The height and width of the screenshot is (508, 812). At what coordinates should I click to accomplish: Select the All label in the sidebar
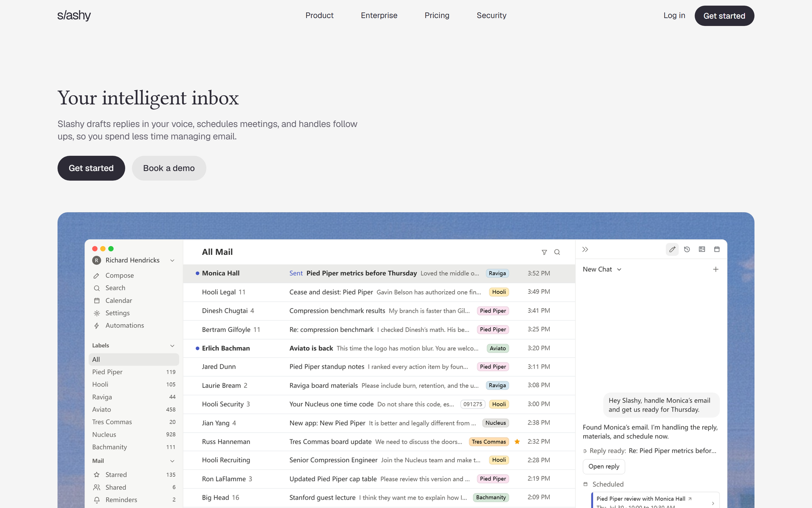click(134, 359)
